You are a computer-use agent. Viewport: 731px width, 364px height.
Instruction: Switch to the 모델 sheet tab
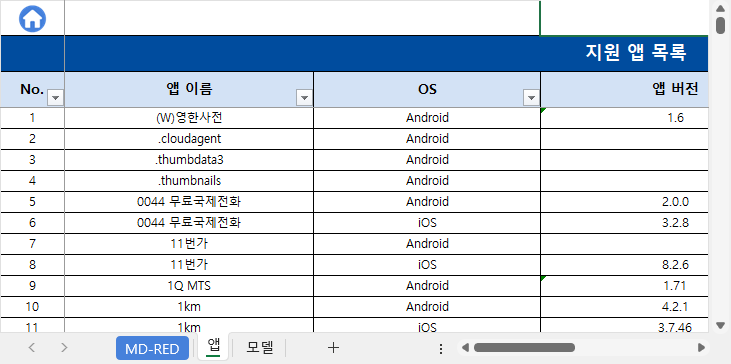260,348
